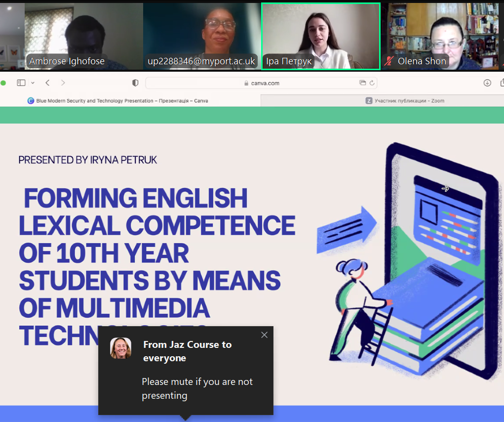Click the translate icon in the address bar
This screenshot has height=422, width=504.
coord(363,83)
